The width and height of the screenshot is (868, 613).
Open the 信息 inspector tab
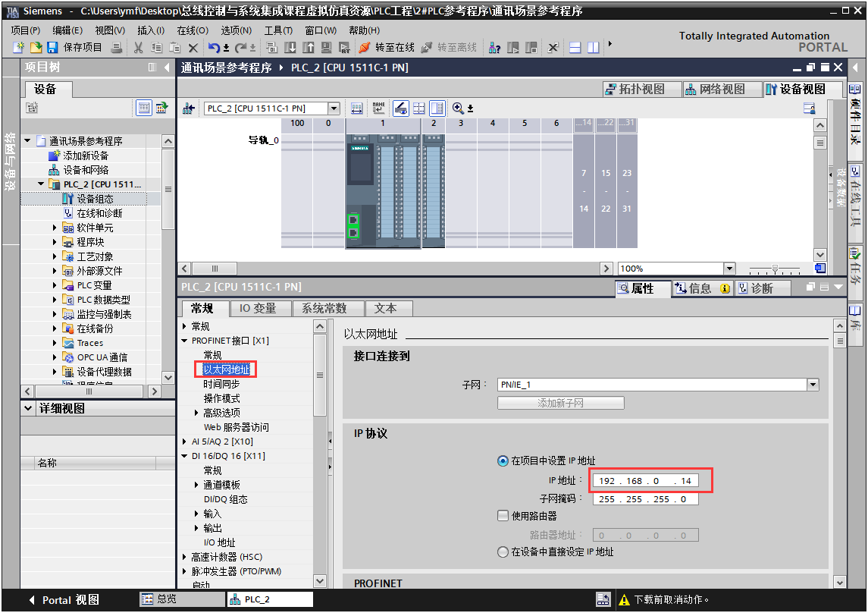(702, 288)
